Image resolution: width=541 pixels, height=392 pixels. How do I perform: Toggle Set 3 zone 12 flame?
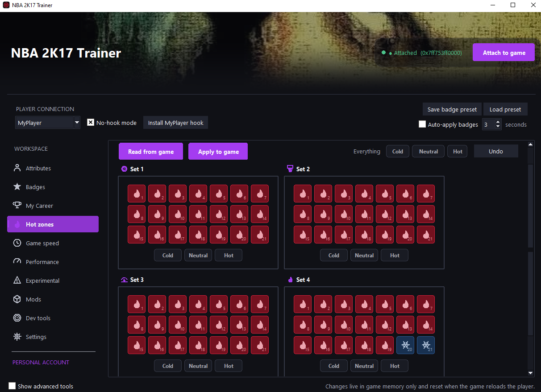(x=219, y=325)
